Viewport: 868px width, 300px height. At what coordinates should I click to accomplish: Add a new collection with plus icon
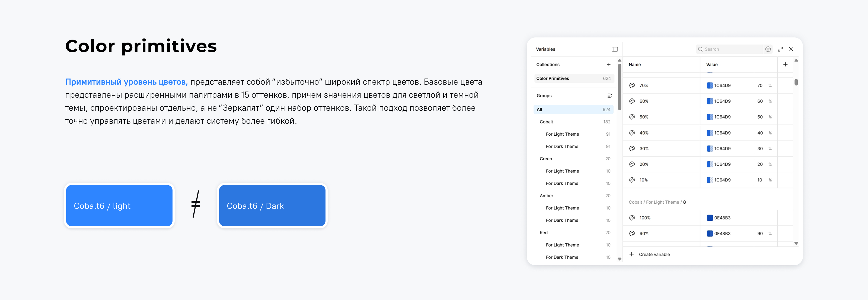(608, 64)
